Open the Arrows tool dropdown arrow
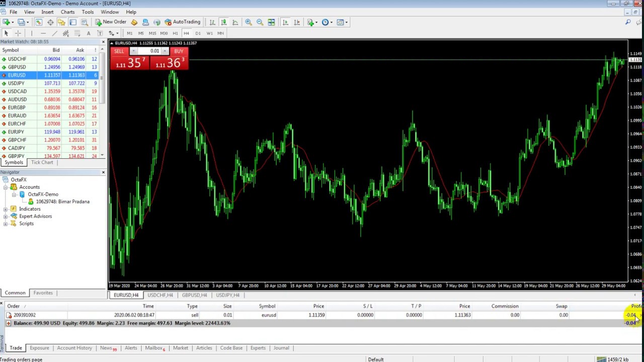The width and height of the screenshot is (644, 362). click(117, 34)
